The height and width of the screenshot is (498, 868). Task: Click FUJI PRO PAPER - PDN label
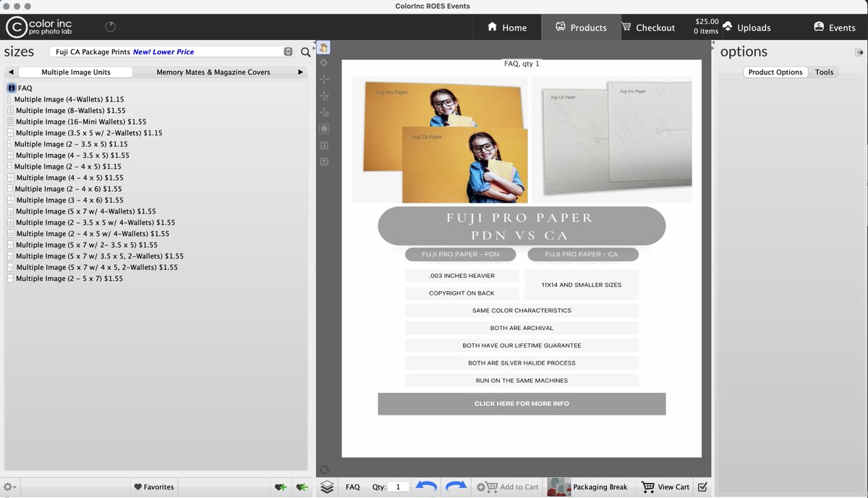point(461,255)
